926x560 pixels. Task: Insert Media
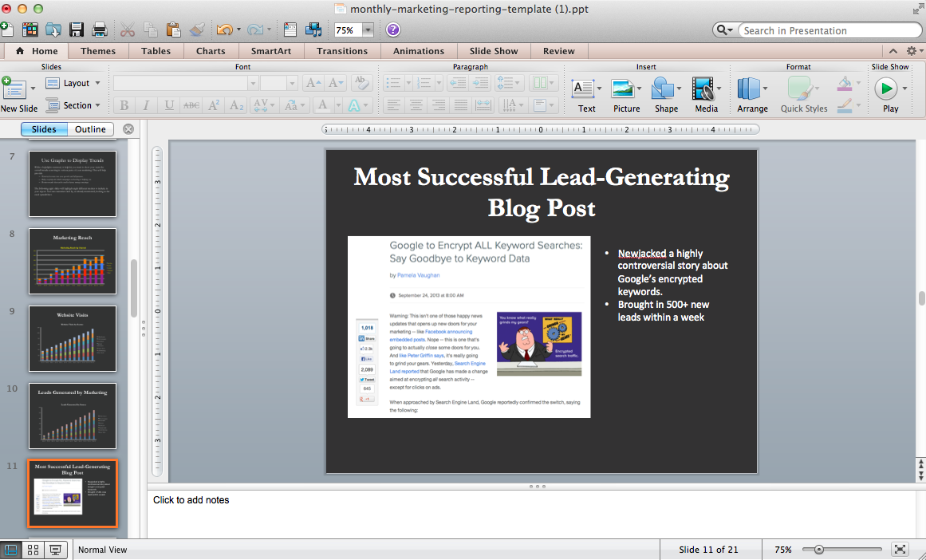click(703, 89)
